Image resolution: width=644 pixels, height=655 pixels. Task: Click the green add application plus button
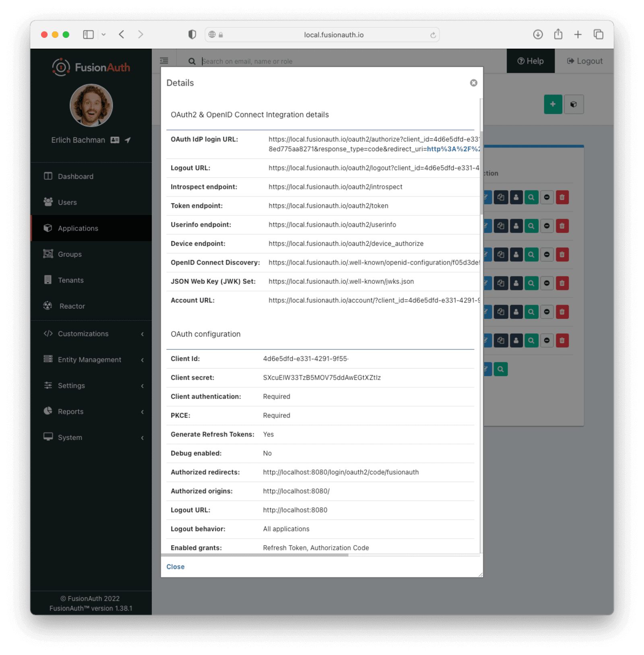[x=553, y=104]
